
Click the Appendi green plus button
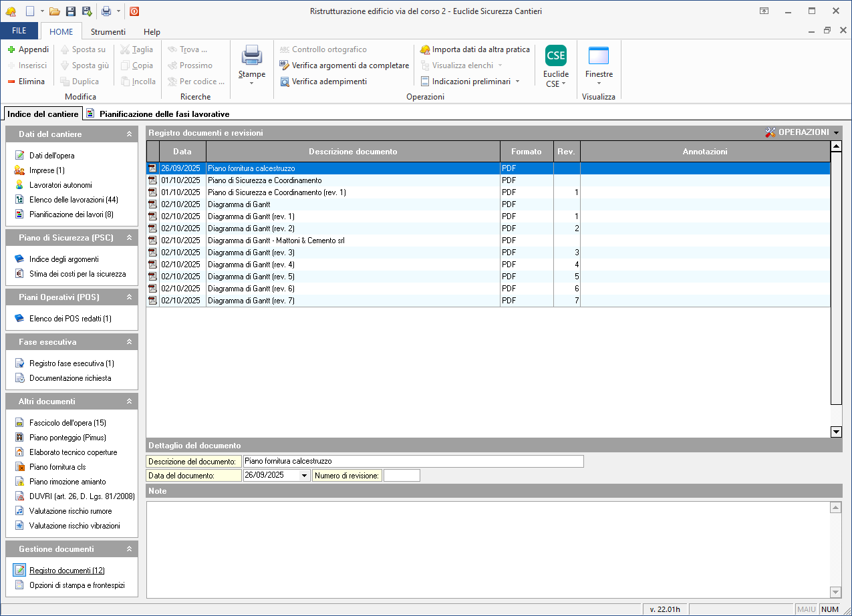click(x=28, y=49)
